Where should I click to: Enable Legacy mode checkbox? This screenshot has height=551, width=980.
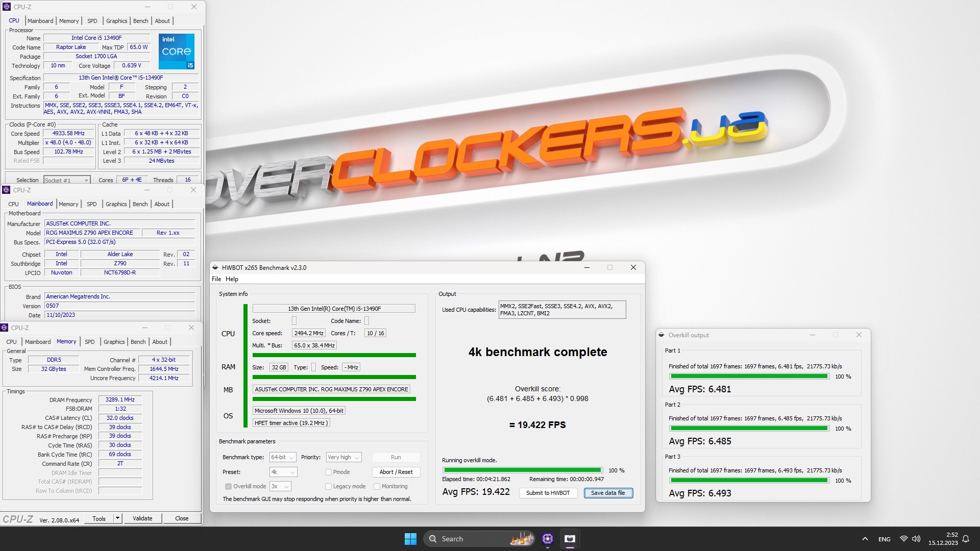click(x=328, y=487)
